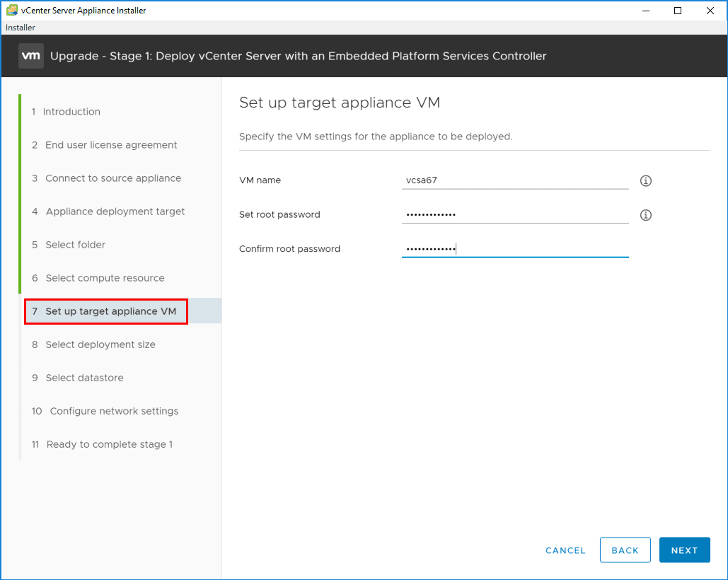Click the NEXT button

point(684,550)
